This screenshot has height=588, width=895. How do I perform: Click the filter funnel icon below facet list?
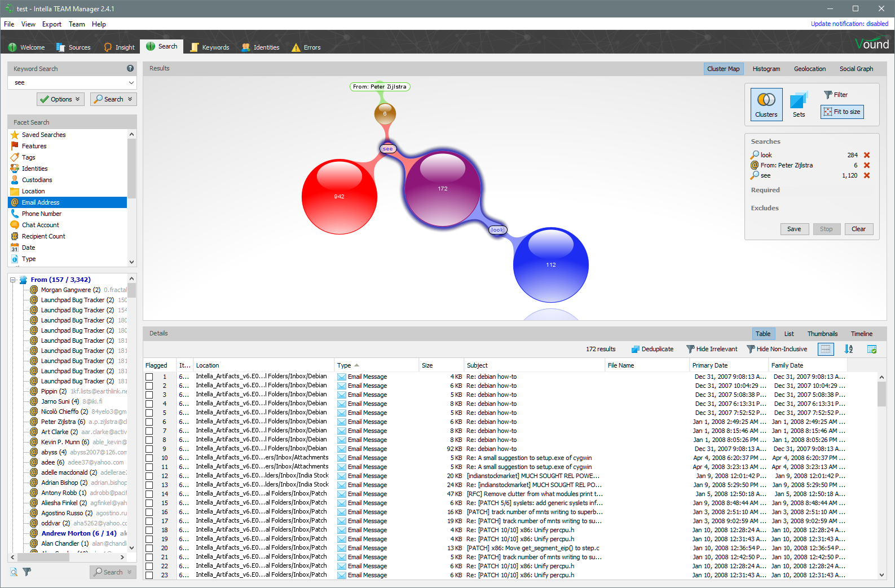pos(27,572)
